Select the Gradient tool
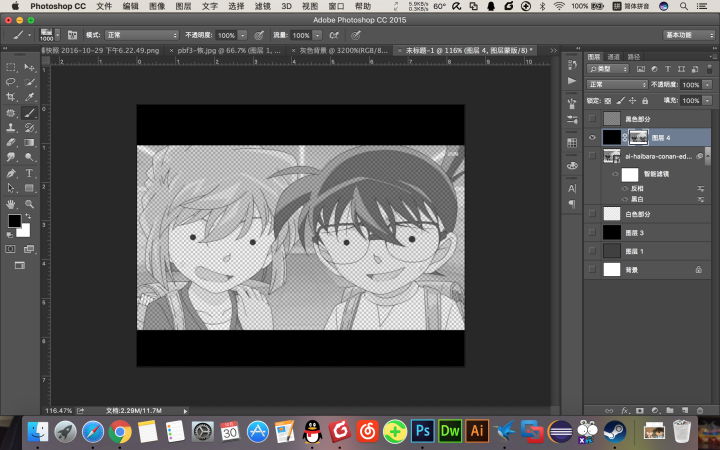Viewport: 720px width, 450px height. pos(29,142)
